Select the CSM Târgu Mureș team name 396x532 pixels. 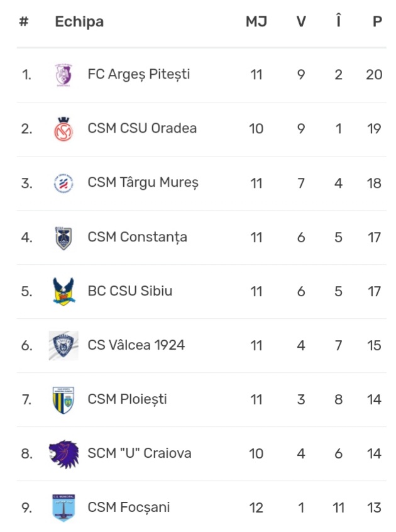(x=143, y=182)
